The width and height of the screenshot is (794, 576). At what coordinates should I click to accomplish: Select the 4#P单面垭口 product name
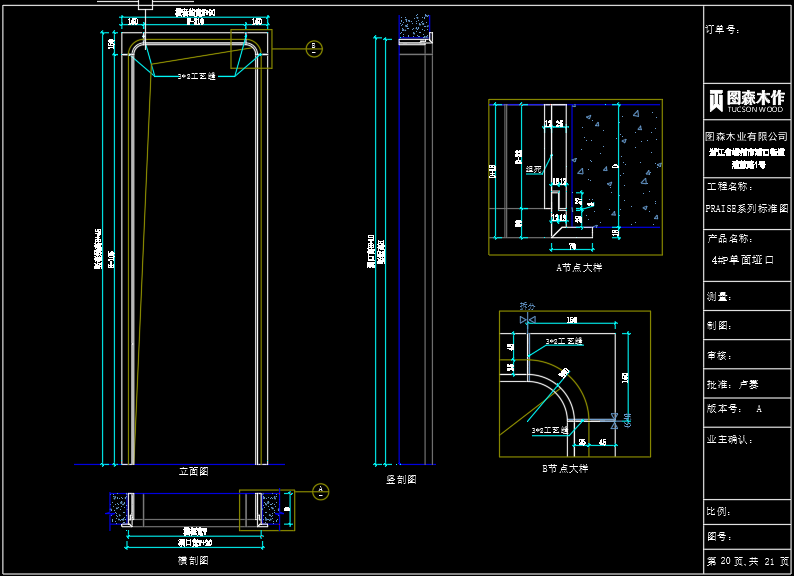743,259
